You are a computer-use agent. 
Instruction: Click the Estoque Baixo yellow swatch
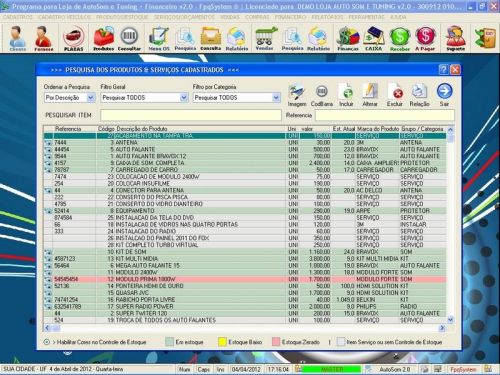coord(222,342)
